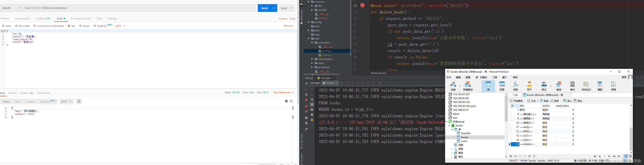
Task: Click the 筛选 filter button in Navicat
Action: pyautogui.click(x=544, y=101)
